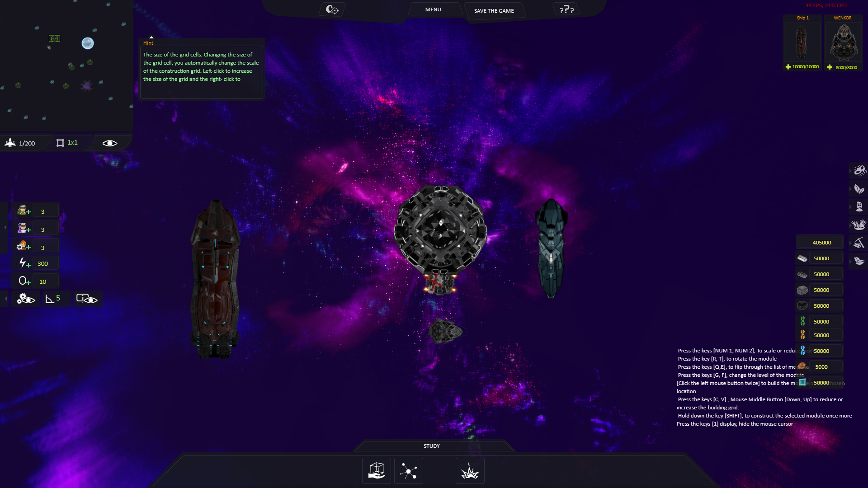Click the day/night cycle icon at top
Image resolution: width=868 pixels, height=488 pixels.
(x=331, y=9)
